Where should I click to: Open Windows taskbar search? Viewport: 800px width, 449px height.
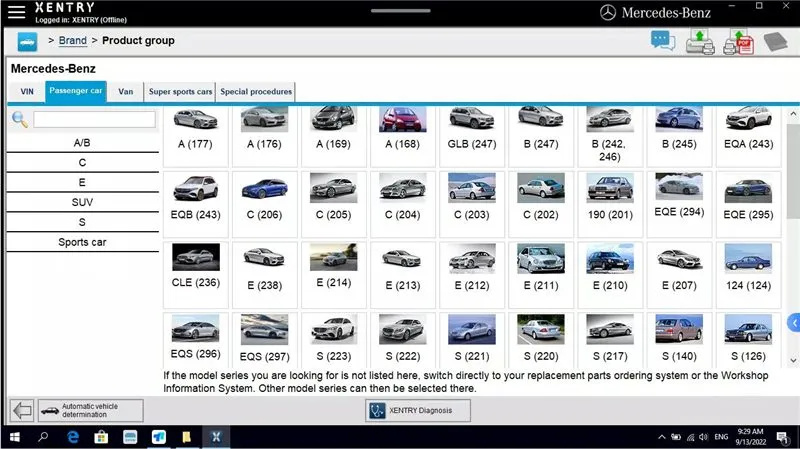pos(43,437)
